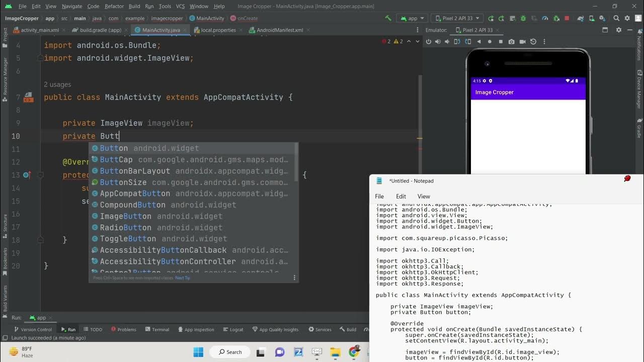This screenshot has width=644, height=362.
Task: Open the emulator screen record icon
Action: [522, 42]
